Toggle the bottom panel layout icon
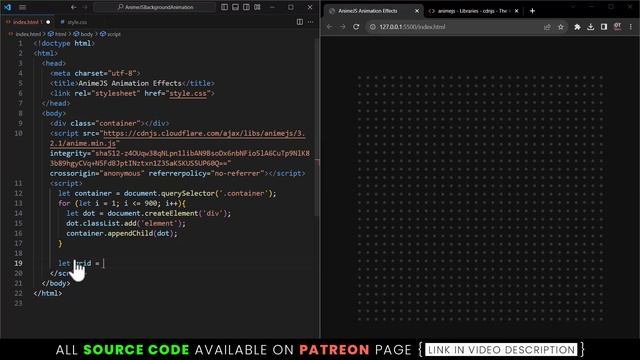This screenshot has height=360, width=640. pyautogui.click(x=236, y=7)
